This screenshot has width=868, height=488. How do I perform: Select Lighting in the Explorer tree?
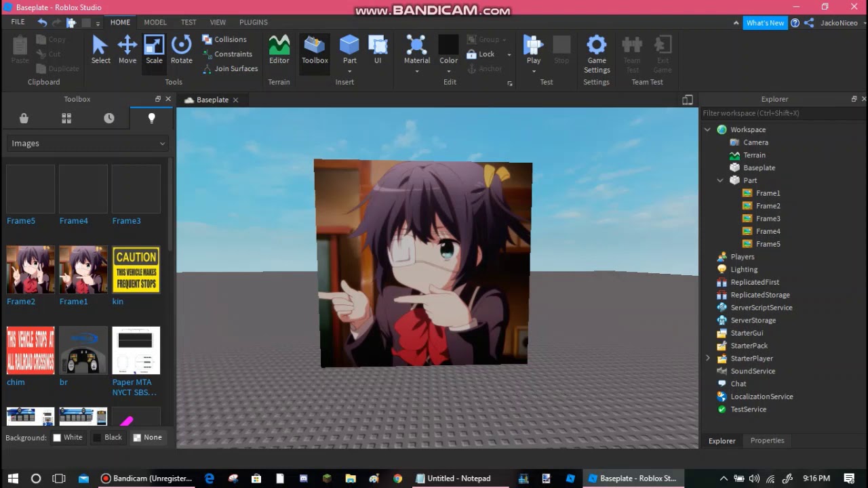point(744,269)
